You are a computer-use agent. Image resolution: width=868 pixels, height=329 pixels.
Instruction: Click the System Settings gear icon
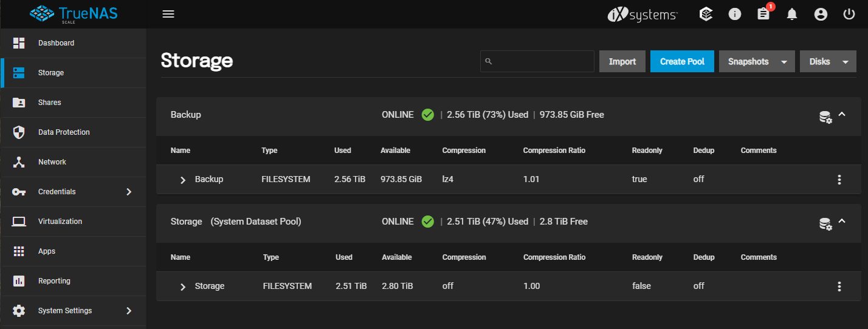(x=19, y=311)
